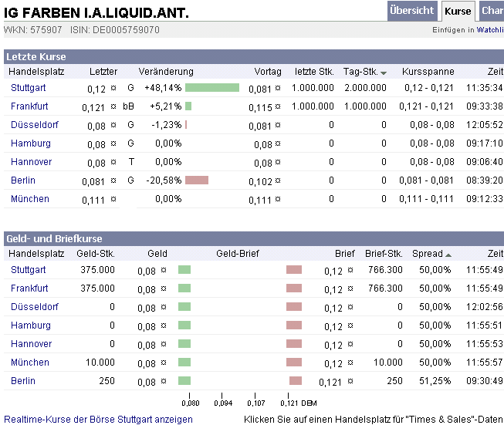Click the currency icon beside Stuttgart last price 0,12

pyautogui.click(x=113, y=88)
